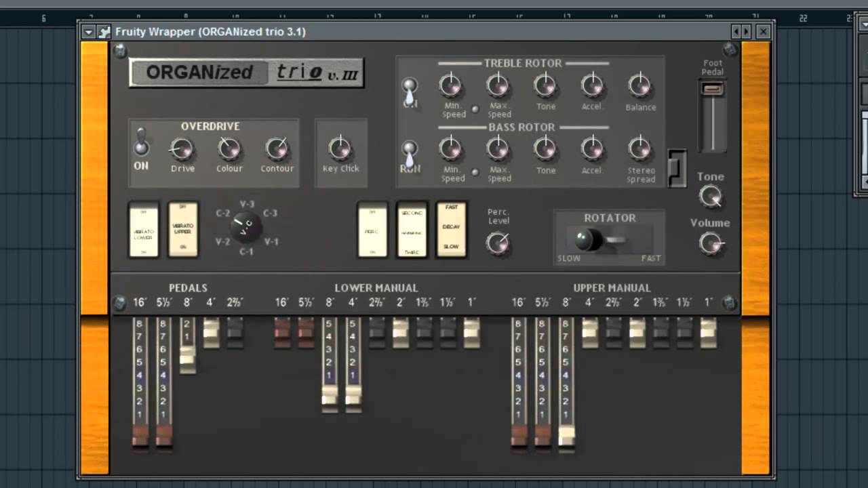Click the Treble Rotor Min Speed knob
The height and width of the screenshot is (488, 868).
pyautogui.click(x=450, y=85)
